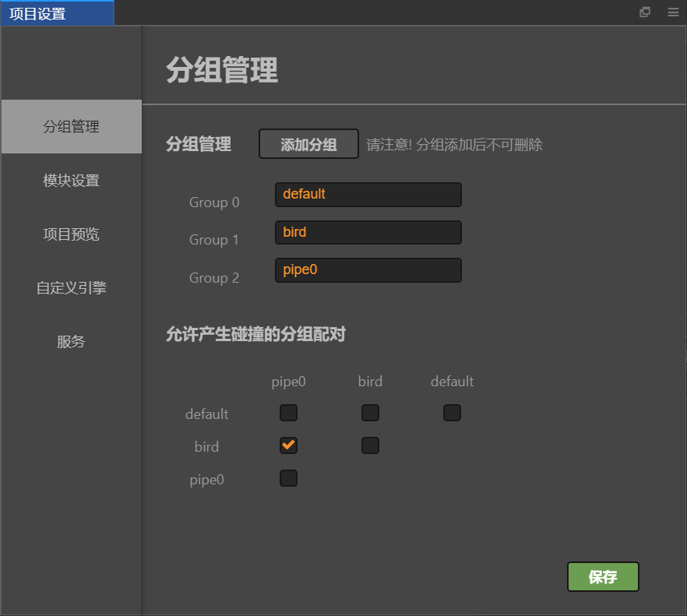Click the pipe0 row label in matrix

pos(207,480)
